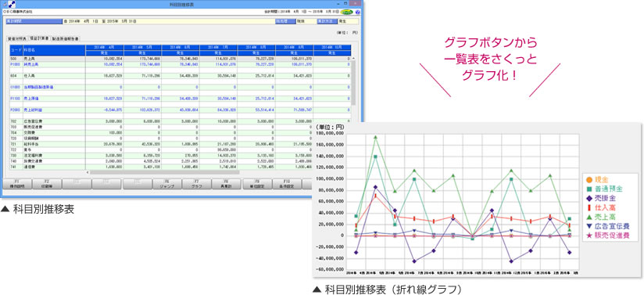The width and height of the screenshot is (644, 295).
Task: Switch to the 製造原価報告書 tab
Action: coord(66,38)
